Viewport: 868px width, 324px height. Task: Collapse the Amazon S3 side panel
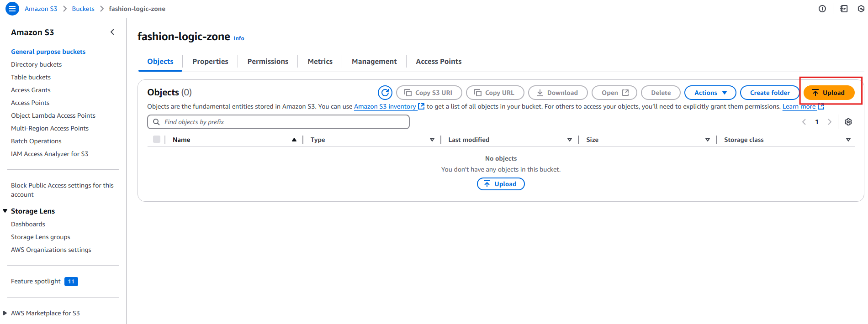coord(112,32)
